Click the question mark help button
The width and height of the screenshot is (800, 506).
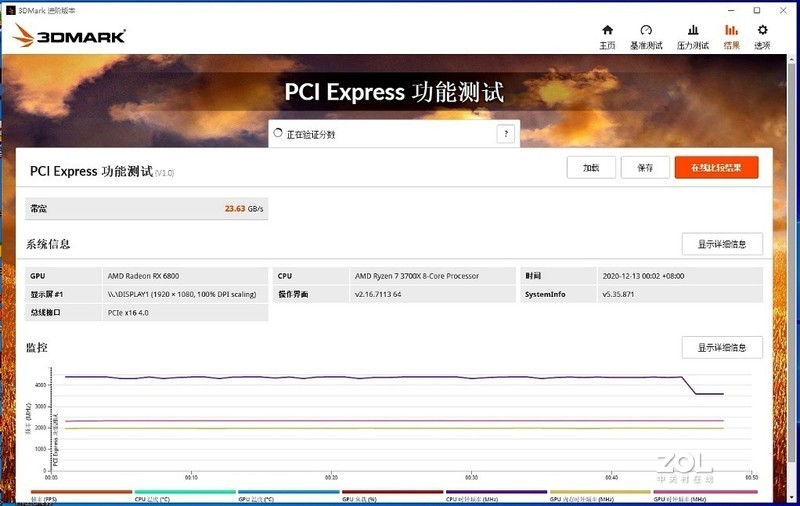[x=506, y=134]
